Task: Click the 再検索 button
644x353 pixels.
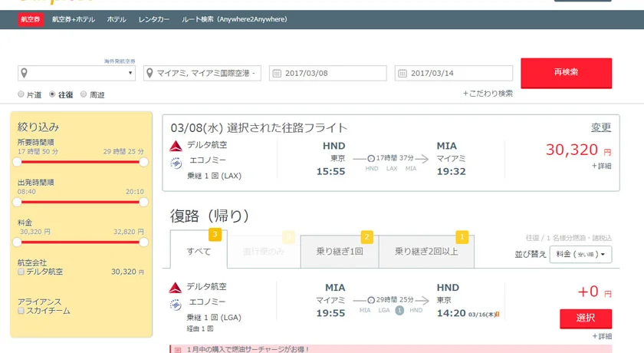Action: [x=566, y=73]
